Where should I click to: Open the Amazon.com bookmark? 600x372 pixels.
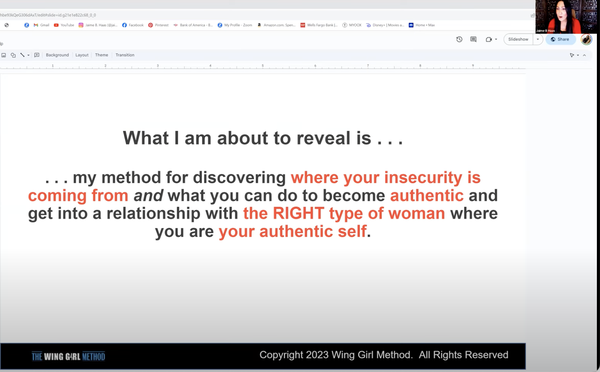(x=276, y=25)
